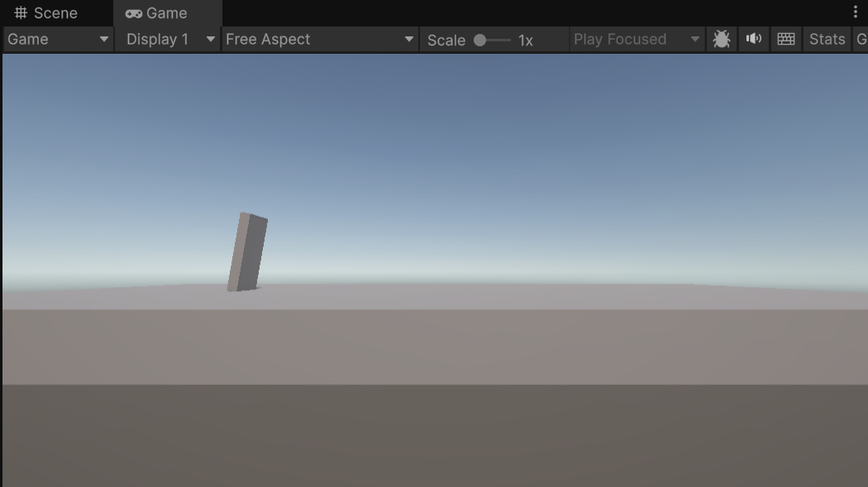Image resolution: width=868 pixels, height=487 pixels.
Task: Click the gamepad icon on the Game tab
Action: coord(133,13)
